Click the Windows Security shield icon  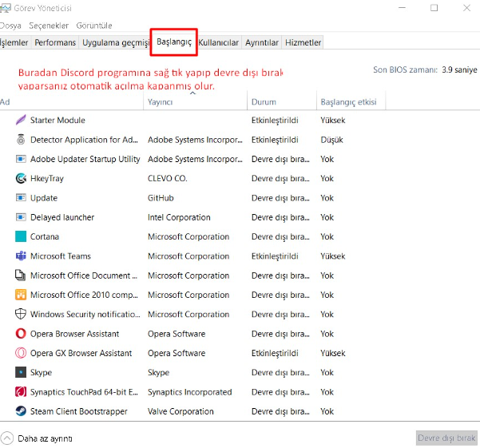[21, 314]
